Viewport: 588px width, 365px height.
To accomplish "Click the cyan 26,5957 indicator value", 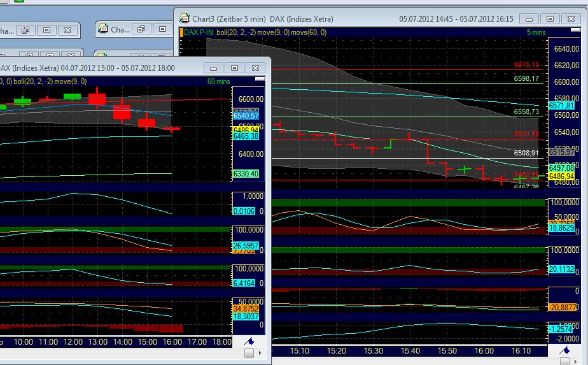I will [246, 246].
